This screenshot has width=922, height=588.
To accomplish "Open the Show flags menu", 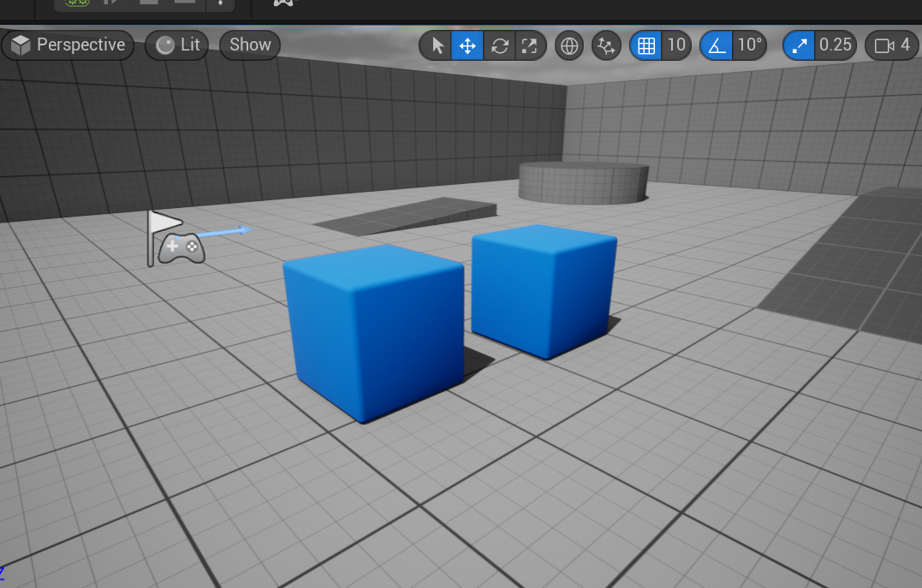I will click(250, 45).
